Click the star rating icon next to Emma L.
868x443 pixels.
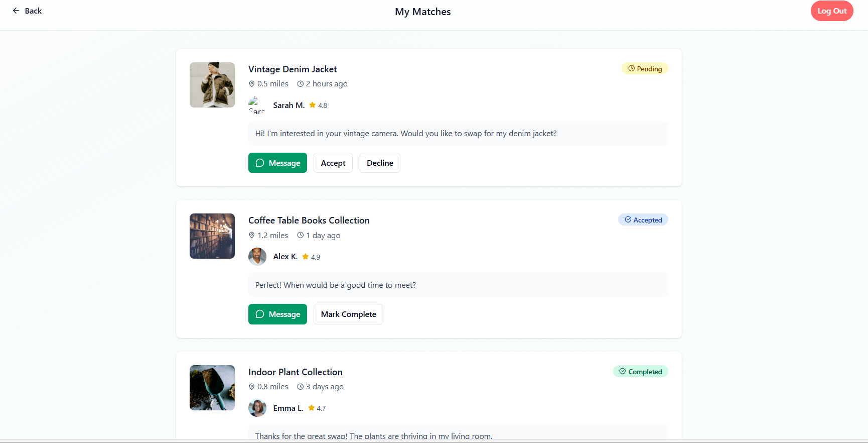pyautogui.click(x=312, y=408)
